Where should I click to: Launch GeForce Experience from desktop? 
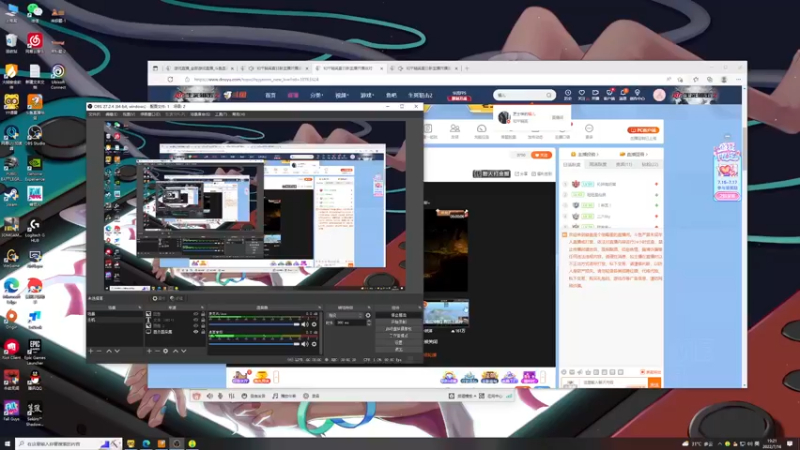[34, 166]
